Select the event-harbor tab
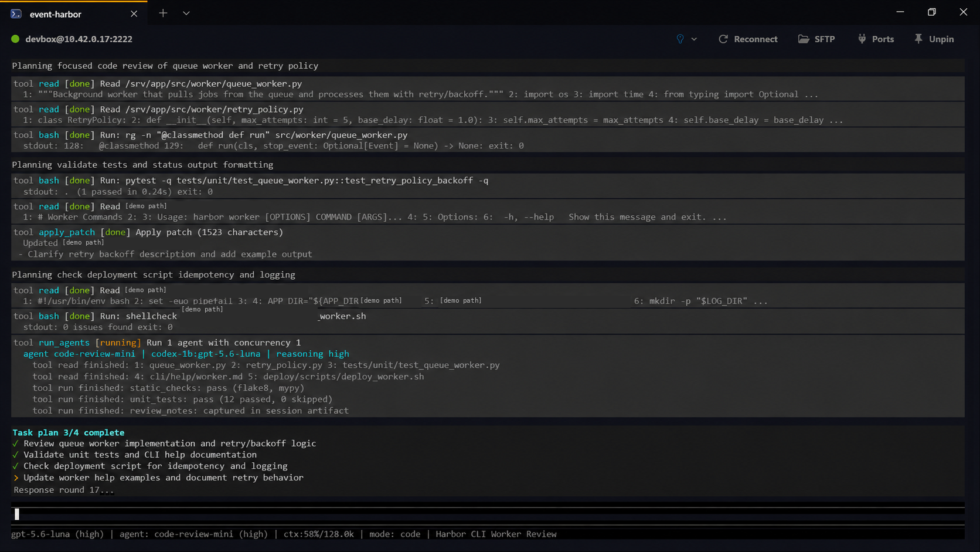The image size is (980, 552). 73,13
